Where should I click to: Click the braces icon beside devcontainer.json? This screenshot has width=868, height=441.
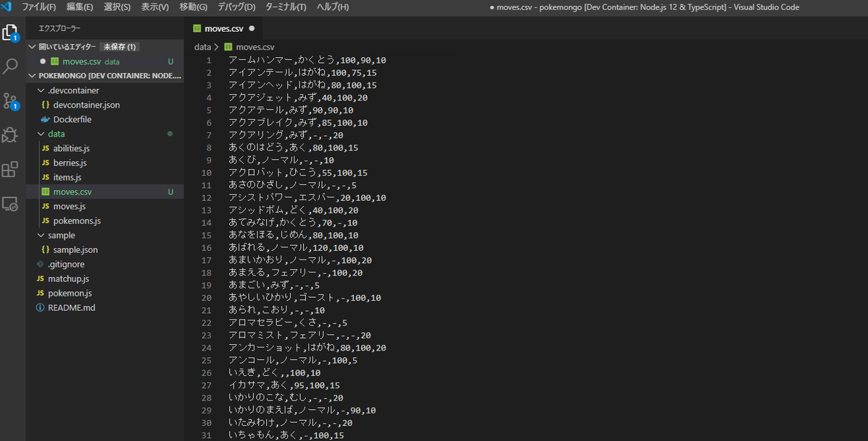46,105
